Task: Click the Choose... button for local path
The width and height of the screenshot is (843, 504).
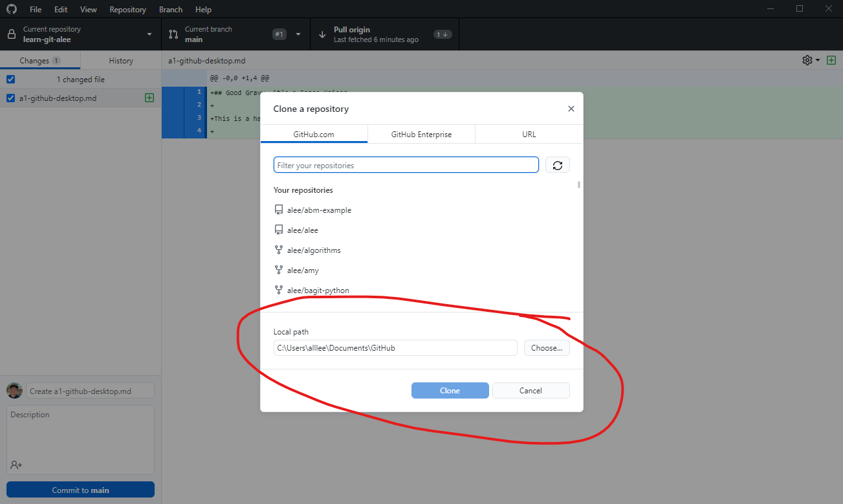Action: (547, 347)
